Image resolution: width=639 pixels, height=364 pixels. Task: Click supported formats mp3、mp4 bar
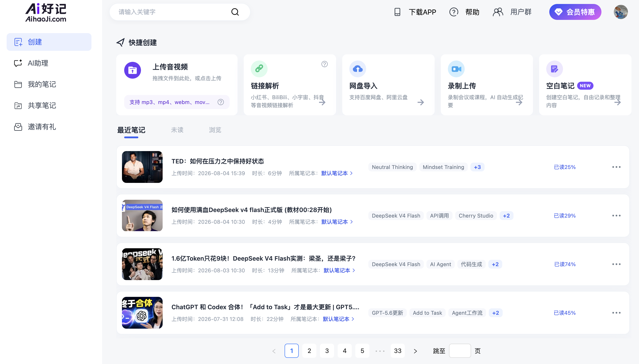click(x=177, y=102)
